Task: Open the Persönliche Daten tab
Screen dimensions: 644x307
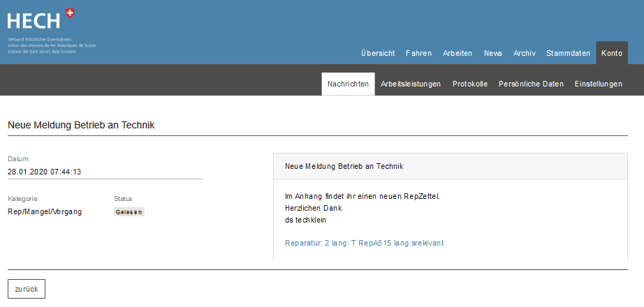Action: pos(531,84)
